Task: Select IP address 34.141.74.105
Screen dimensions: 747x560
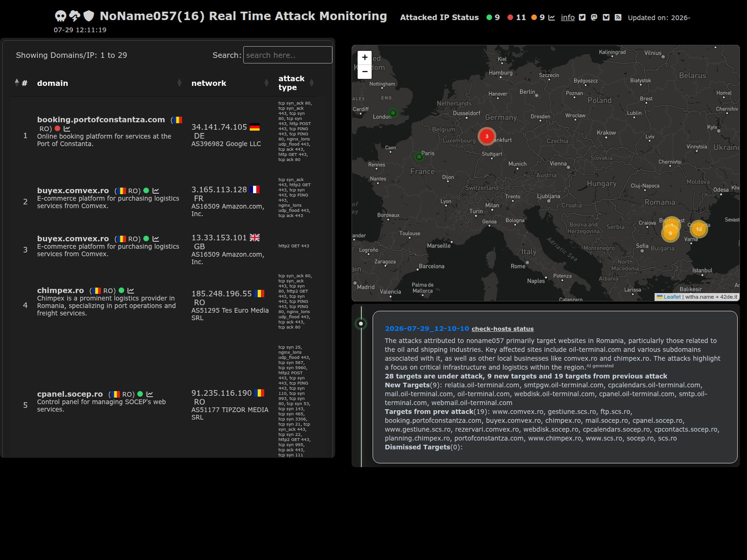Action: (x=219, y=127)
